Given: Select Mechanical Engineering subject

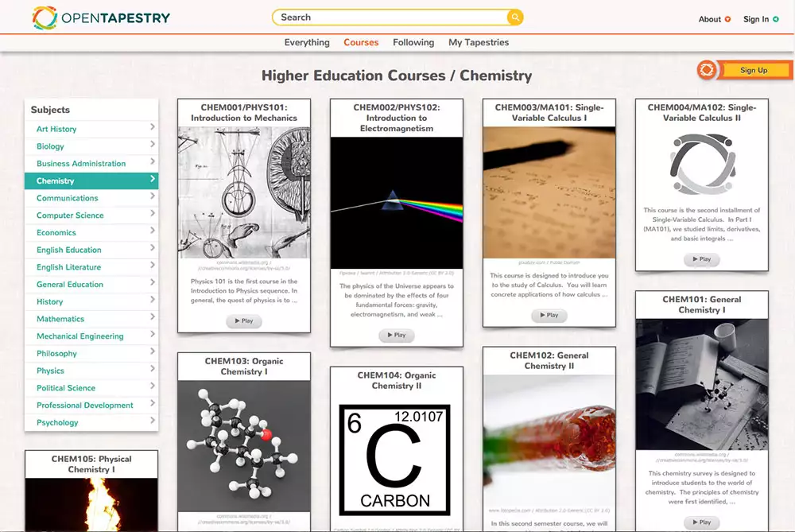Looking at the screenshot, I should (79, 336).
